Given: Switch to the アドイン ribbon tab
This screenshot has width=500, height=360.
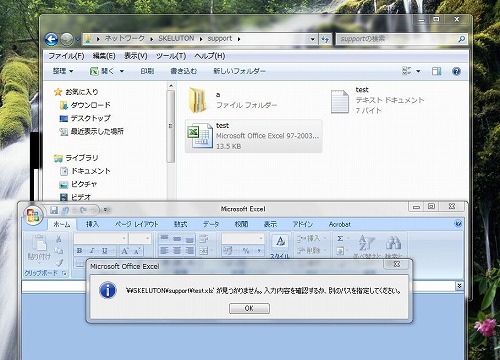Looking at the screenshot, I should point(303,224).
